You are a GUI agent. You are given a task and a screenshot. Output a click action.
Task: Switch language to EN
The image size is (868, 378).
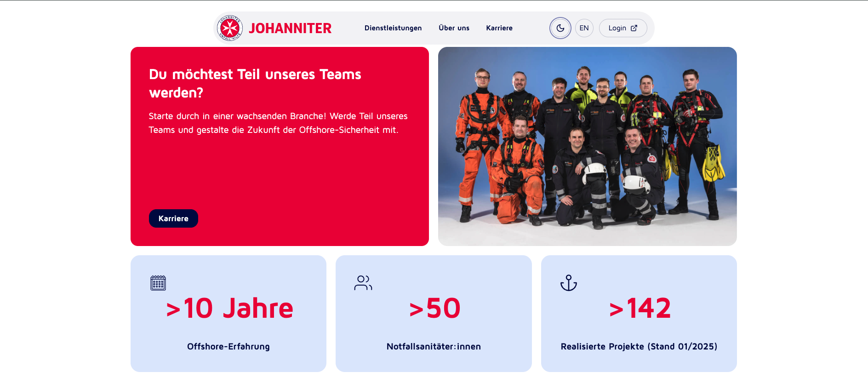click(x=584, y=28)
